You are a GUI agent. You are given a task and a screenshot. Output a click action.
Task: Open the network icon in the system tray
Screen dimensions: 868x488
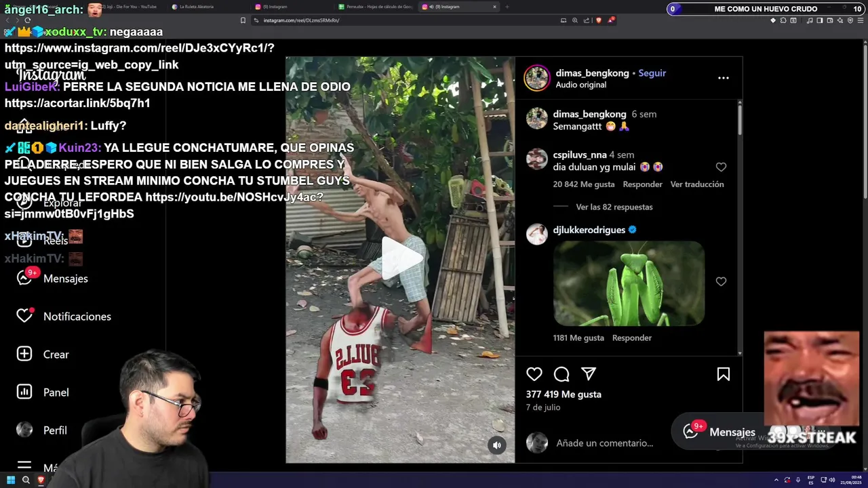pos(823,480)
